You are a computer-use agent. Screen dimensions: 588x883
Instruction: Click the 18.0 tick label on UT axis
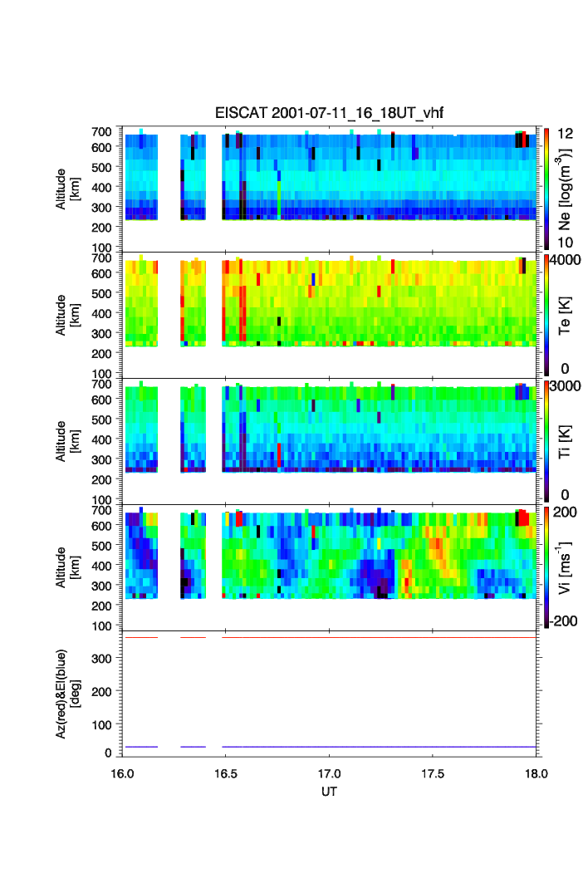click(x=536, y=773)
